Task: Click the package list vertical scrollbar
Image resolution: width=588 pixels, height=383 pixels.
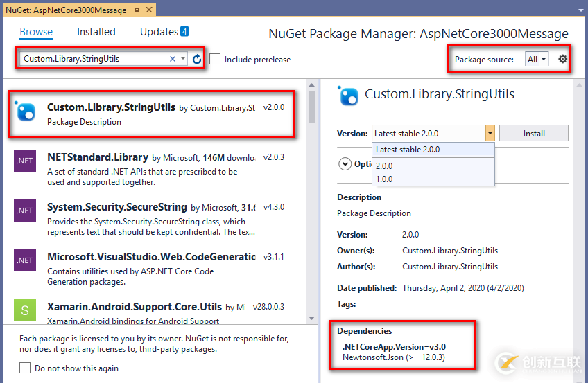Action: tap(312, 208)
